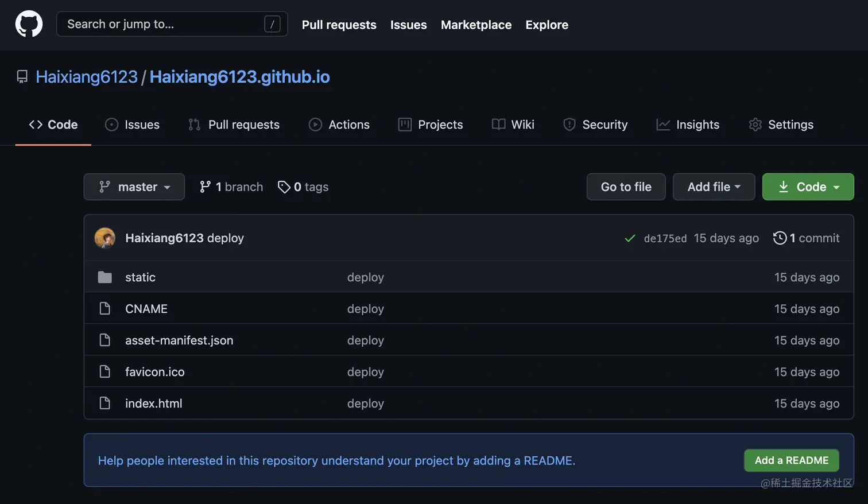This screenshot has width=868, height=504.
Task: Click the branch icon beside 1 branch
Action: point(205,187)
